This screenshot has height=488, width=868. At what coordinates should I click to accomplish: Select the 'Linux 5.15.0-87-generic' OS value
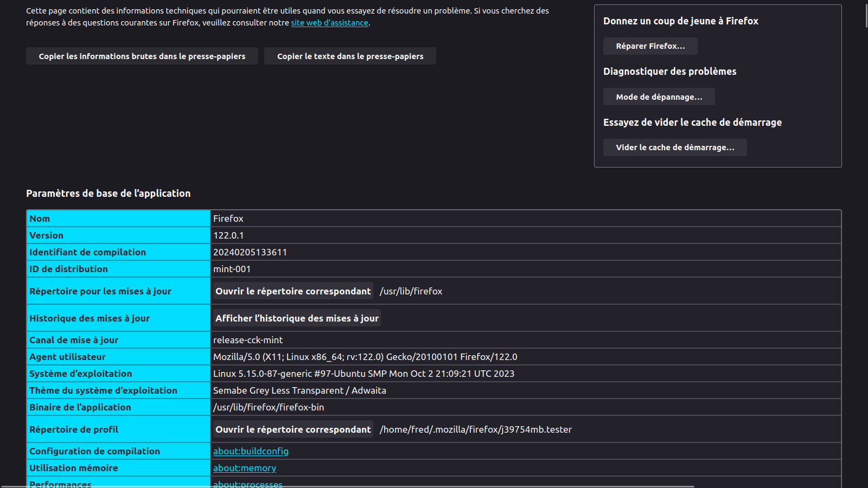pyautogui.click(x=363, y=374)
